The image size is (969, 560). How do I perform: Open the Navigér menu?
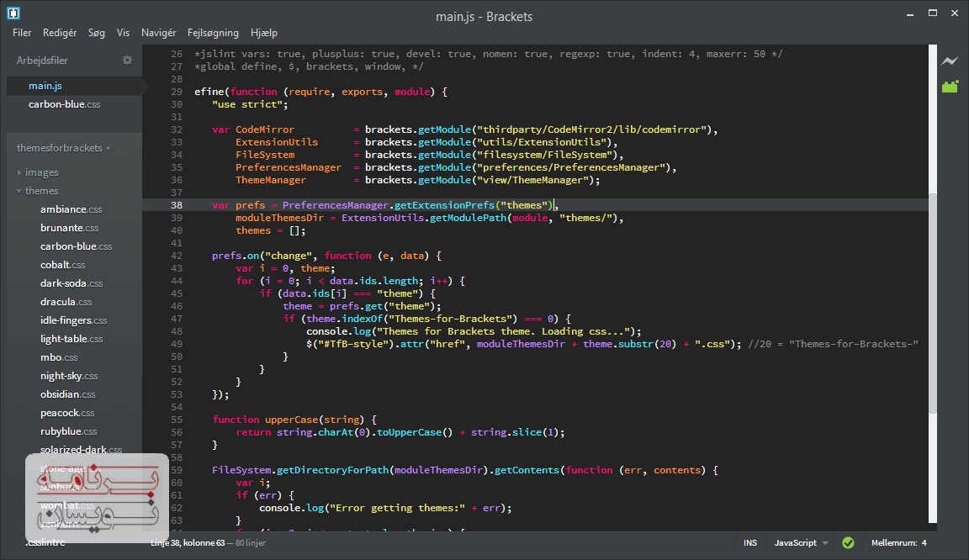pos(158,33)
